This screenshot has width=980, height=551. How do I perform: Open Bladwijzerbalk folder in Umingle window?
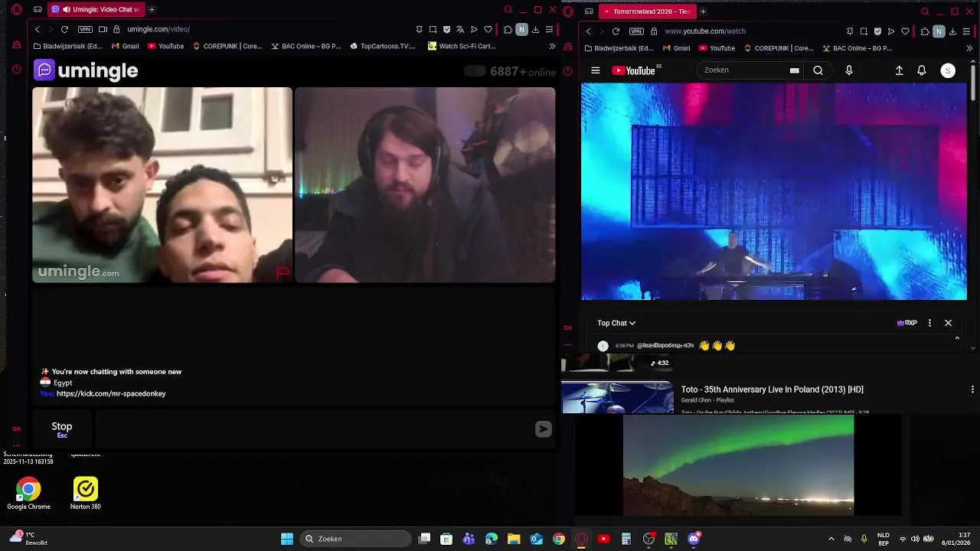[x=67, y=46]
